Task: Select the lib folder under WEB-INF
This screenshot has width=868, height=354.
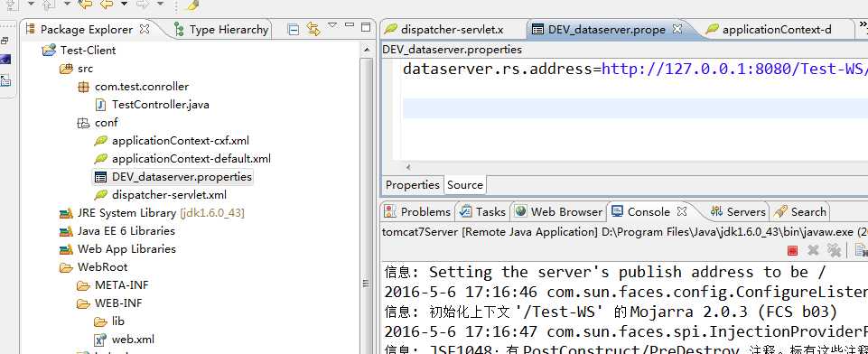Action: coord(109,321)
